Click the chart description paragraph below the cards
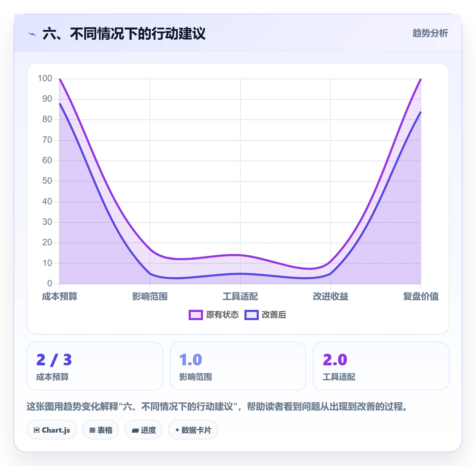The width and height of the screenshot is (476, 466). pos(218,406)
